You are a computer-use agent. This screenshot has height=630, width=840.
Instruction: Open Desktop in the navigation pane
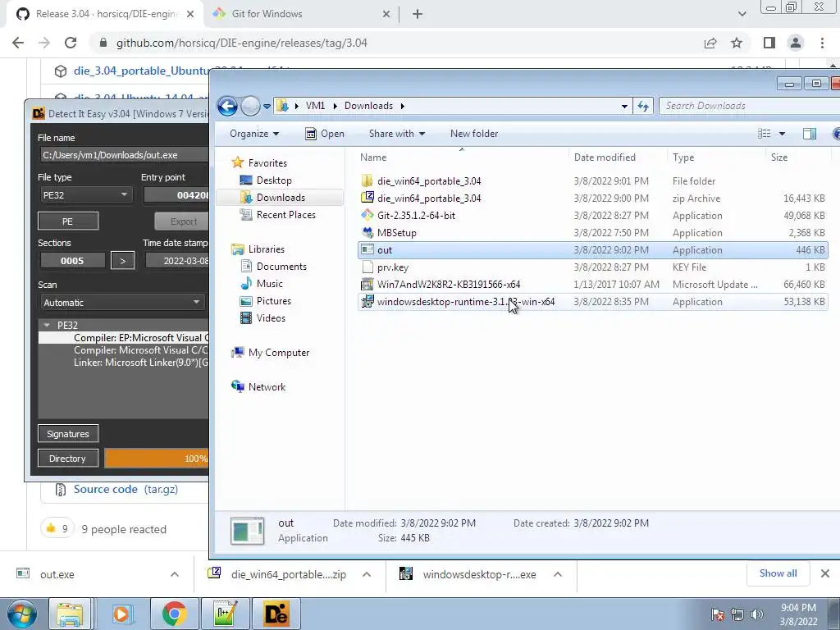(274, 180)
